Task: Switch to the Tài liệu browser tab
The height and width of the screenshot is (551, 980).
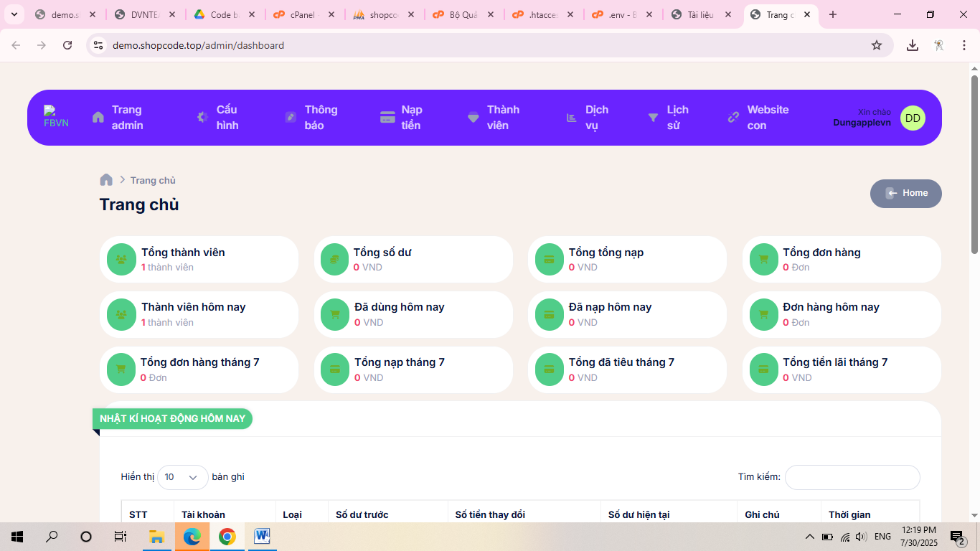Action: pyautogui.click(x=700, y=14)
